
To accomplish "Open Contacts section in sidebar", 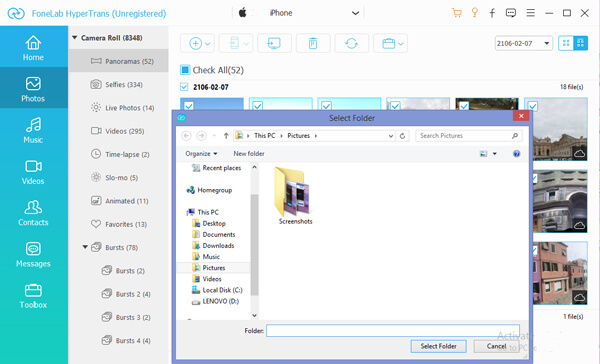I will click(33, 213).
